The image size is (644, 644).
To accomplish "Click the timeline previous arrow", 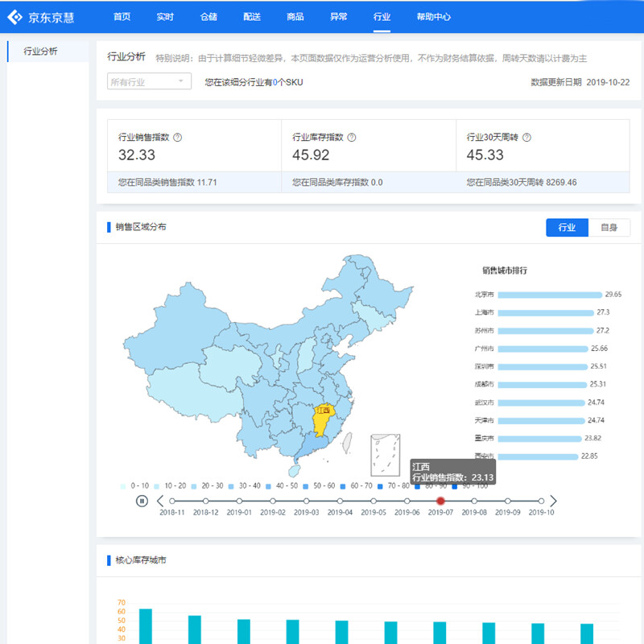I will pyautogui.click(x=159, y=501).
